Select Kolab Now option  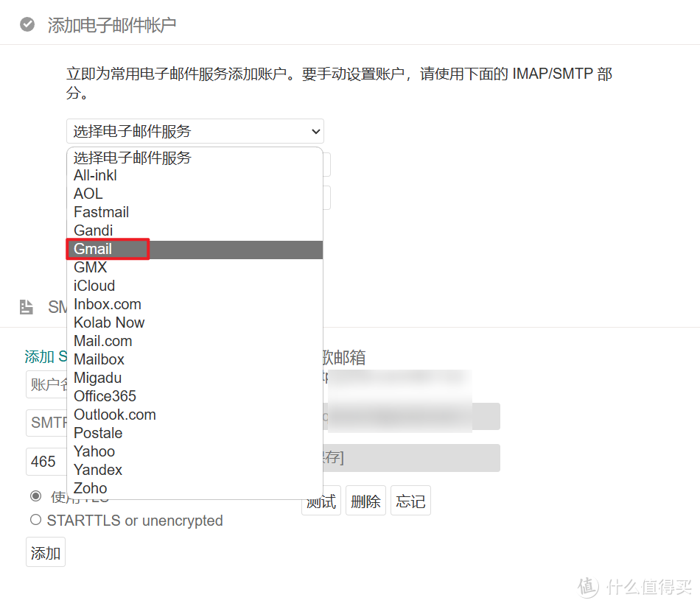click(x=195, y=323)
